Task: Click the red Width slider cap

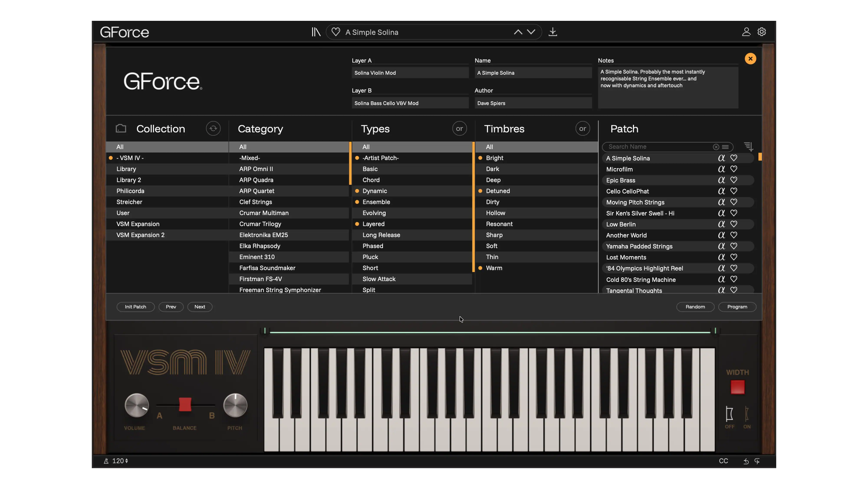Action: (737, 387)
